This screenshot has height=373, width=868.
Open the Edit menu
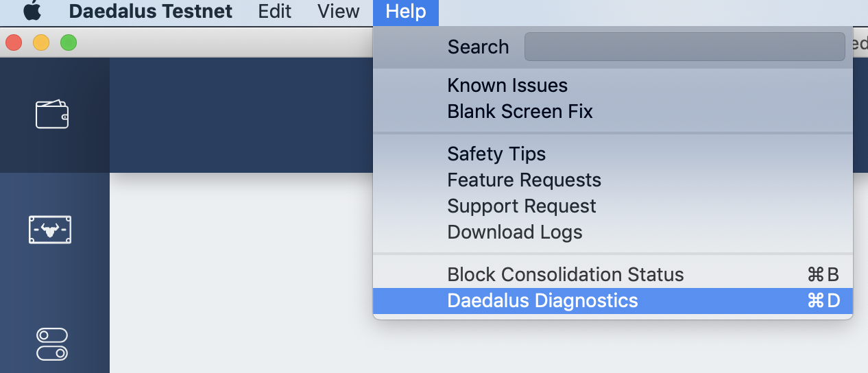point(274,12)
